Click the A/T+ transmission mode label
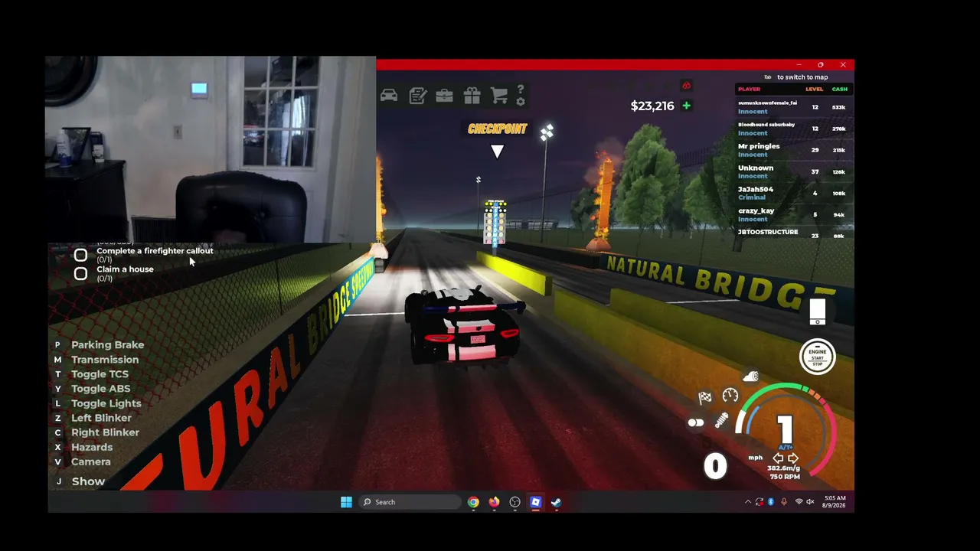Viewport: 980px width, 551px height. pos(786,447)
